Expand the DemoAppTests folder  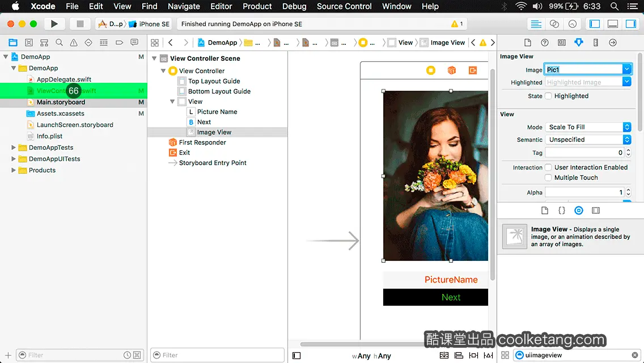point(14,147)
